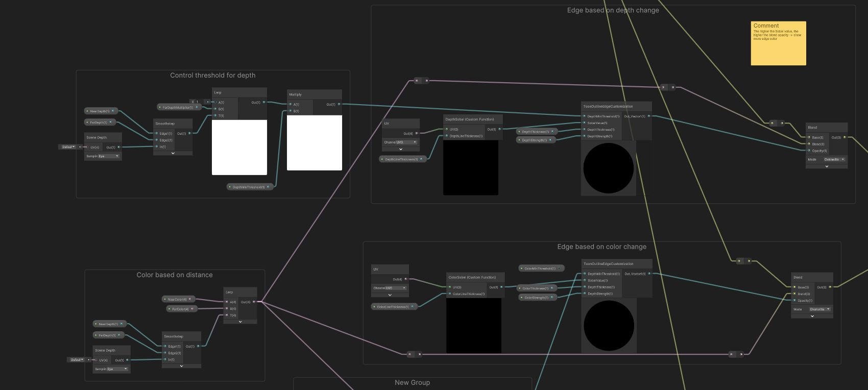Click Base(3) port of Blend in depth change group
Viewport: 868px width, 390px height.
click(809, 137)
